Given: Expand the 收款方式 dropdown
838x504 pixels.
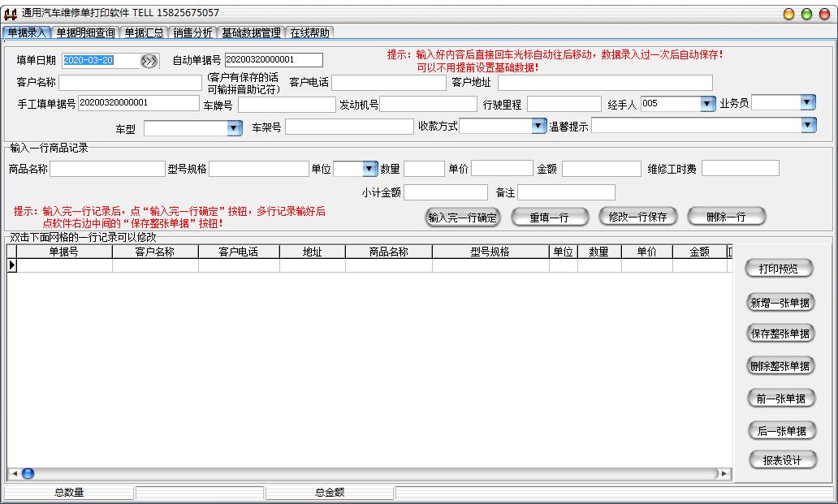Looking at the screenshot, I should [538, 126].
